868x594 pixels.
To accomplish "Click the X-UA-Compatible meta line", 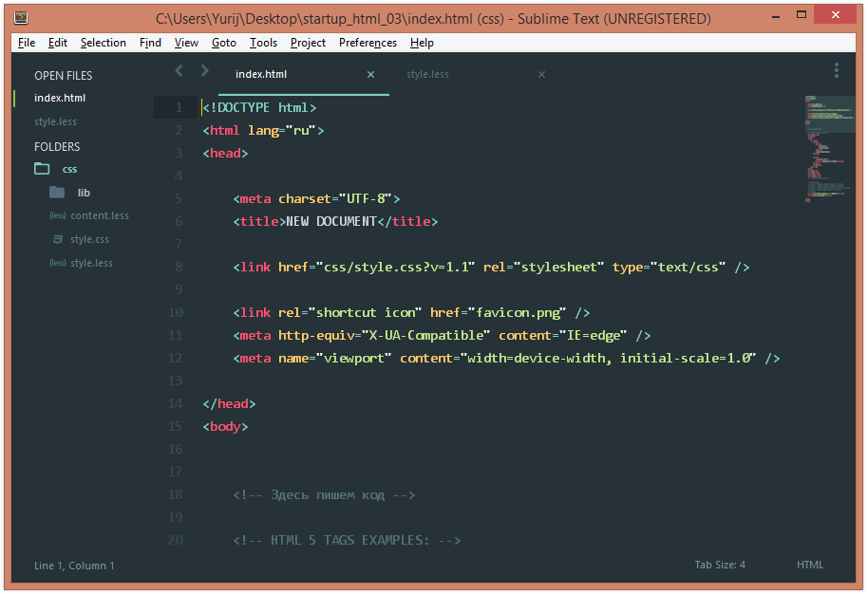I will pyautogui.click(x=442, y=335).
